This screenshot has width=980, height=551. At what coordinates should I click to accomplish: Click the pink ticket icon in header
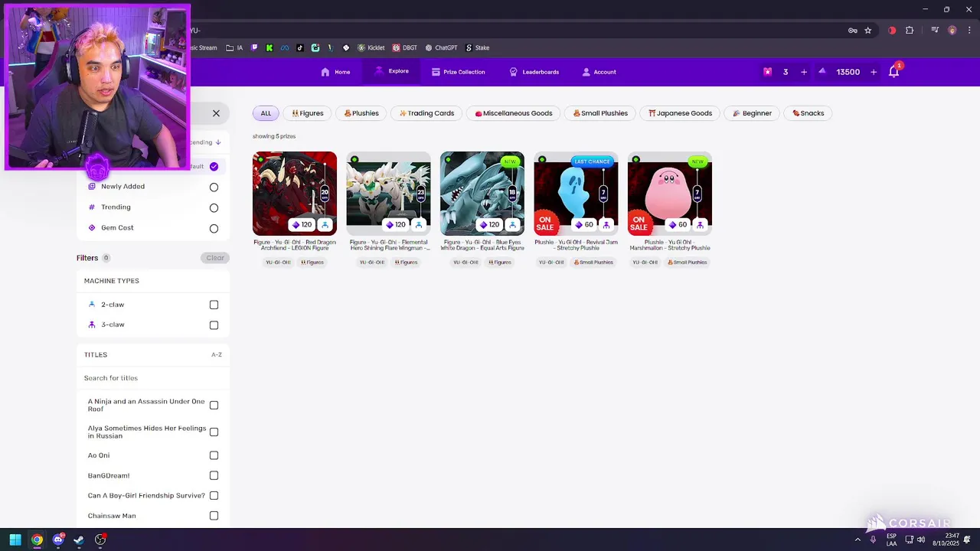pyautogui.click(x=767, y=72)
